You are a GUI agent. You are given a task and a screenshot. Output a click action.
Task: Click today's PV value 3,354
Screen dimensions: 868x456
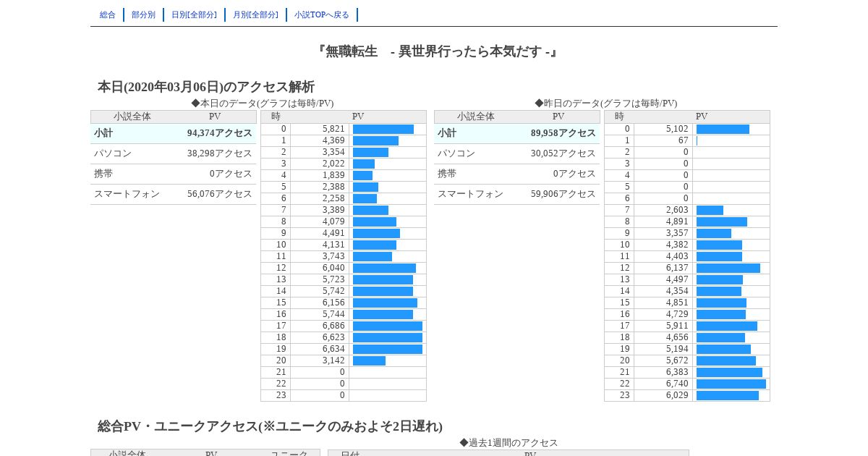(x=333, y=152)
